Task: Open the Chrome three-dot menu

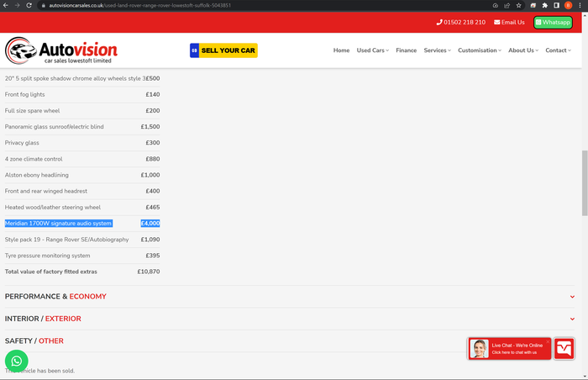Action: click(580, 5)
